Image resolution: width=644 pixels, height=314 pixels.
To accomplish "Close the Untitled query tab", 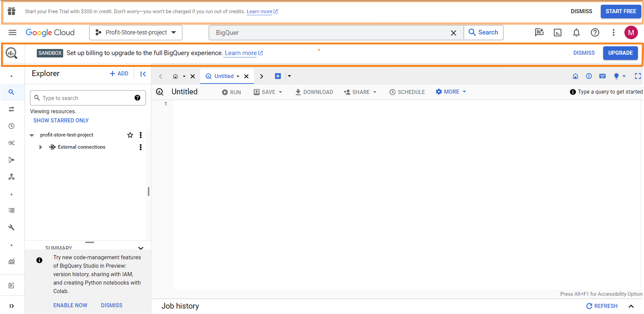I will coord(246,76).
